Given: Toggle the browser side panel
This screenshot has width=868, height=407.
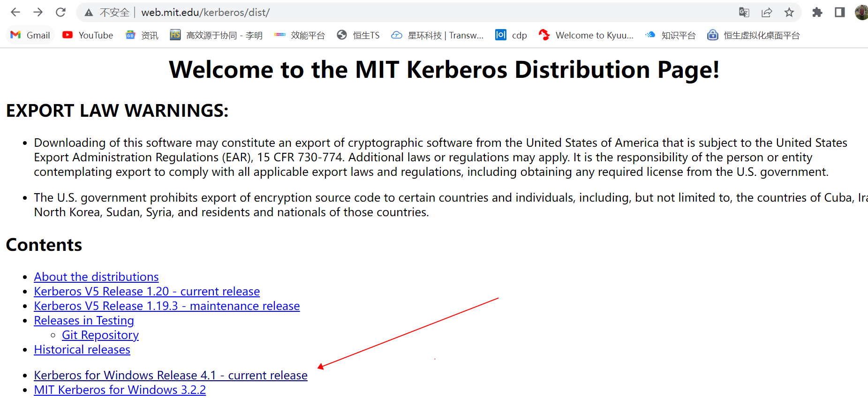Looking at the screenshot, I should click(840, 12).
